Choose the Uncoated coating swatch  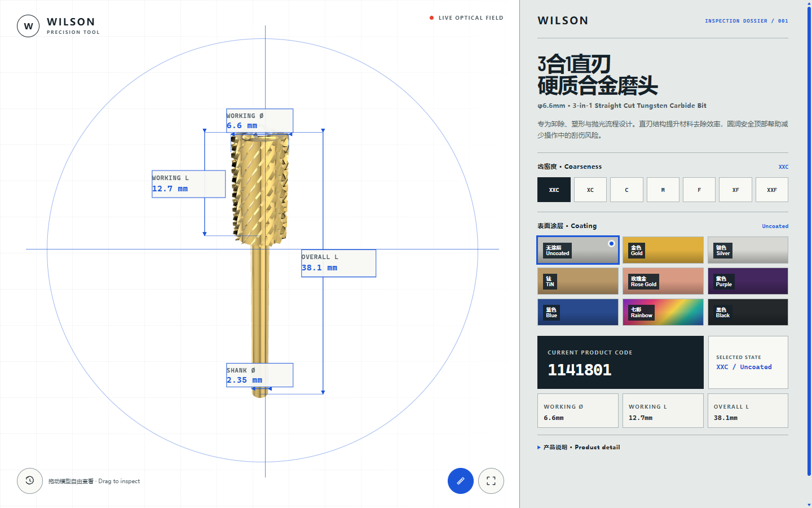(578, 250)
